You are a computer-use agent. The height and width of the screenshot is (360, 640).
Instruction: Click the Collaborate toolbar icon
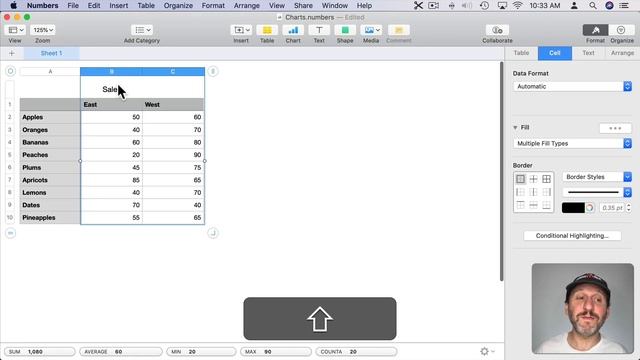497,30
